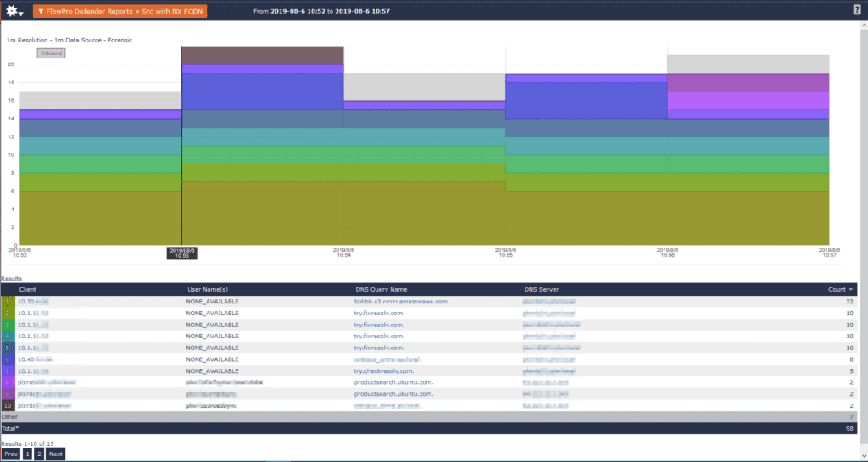Open try.fixresolv.com. link in row 5
The image size is (868, 462).
point(379,348)
